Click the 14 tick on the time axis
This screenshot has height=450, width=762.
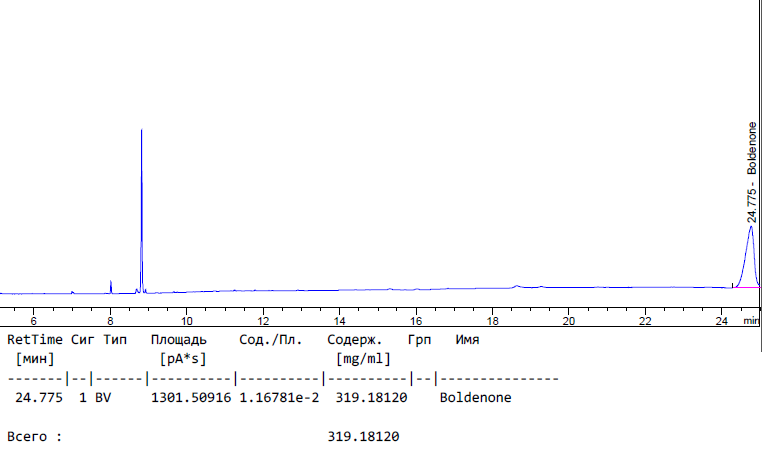339,321
